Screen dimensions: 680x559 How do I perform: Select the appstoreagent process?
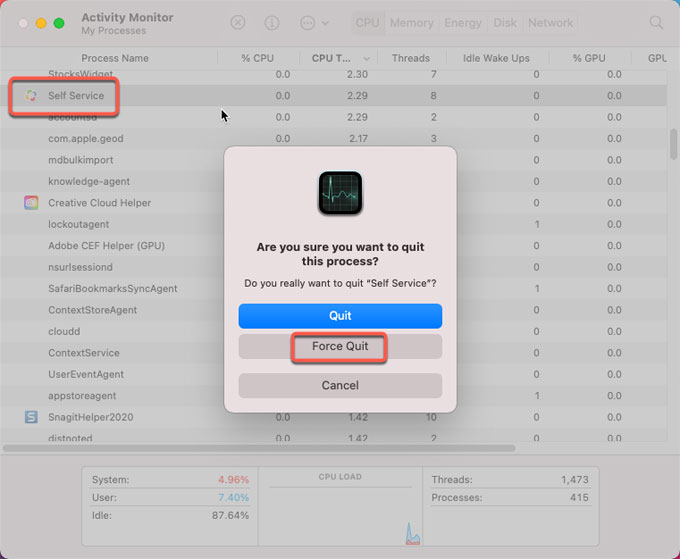click(82, 396)
